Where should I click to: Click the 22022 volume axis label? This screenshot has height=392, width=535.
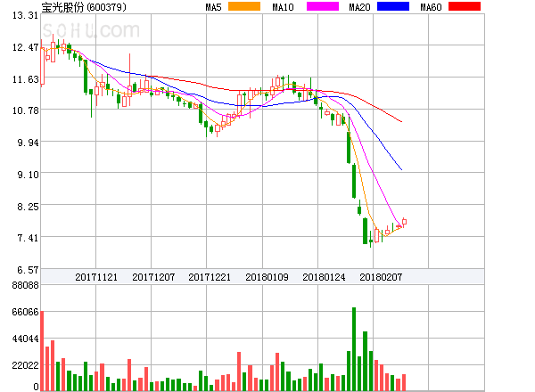pos(26,365)
